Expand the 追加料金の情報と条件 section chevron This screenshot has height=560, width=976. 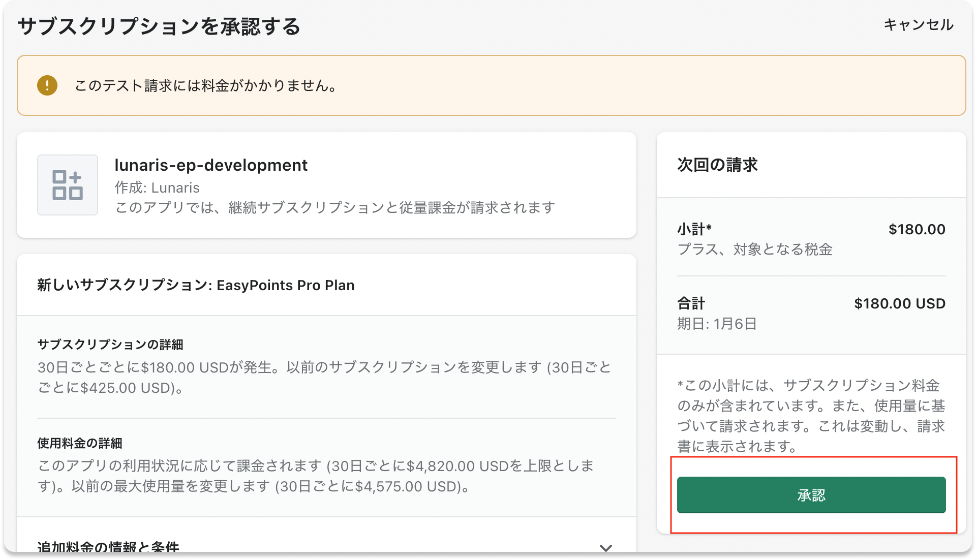pos(605,547)
